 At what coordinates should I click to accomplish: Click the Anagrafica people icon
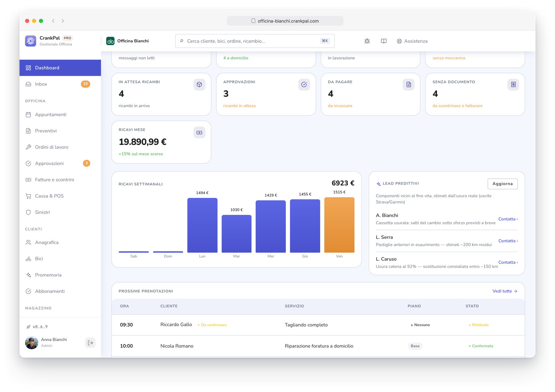click(x=28, y=242)
